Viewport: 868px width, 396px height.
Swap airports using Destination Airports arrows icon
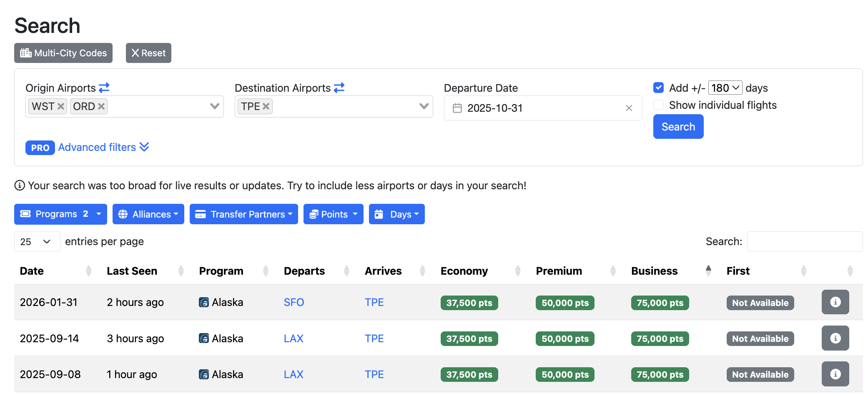pyautogui.click(x=339, y=88)
